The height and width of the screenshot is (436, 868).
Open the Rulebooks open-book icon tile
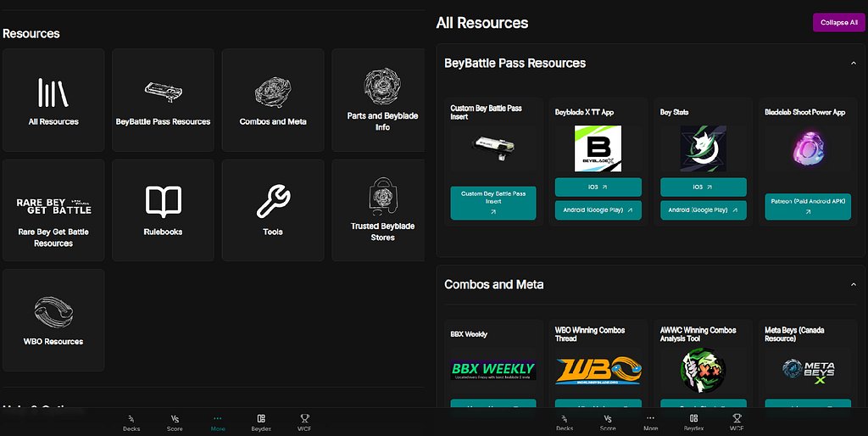point(163,202)
